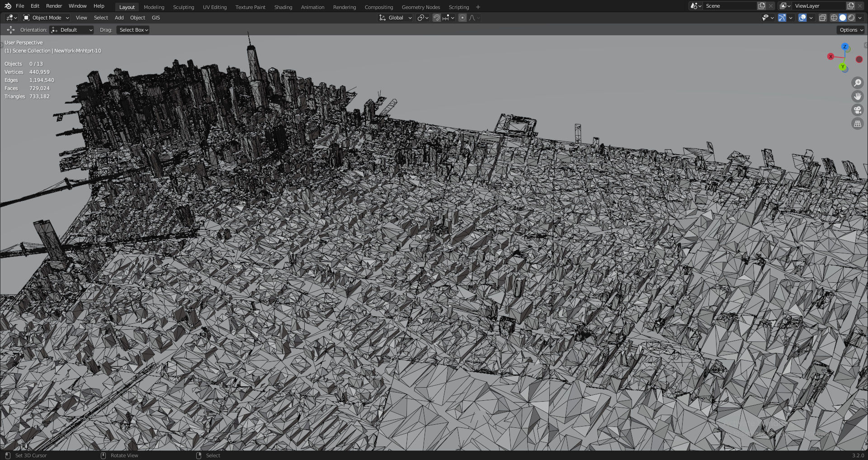The image size is (868, 460).
Task: Switch to the Scripting workspace tab
Action: click(459, 7)
